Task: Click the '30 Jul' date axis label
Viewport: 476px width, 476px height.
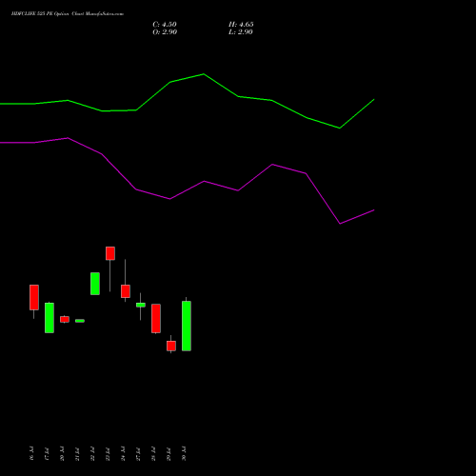Action: click(x=184, y=453)
